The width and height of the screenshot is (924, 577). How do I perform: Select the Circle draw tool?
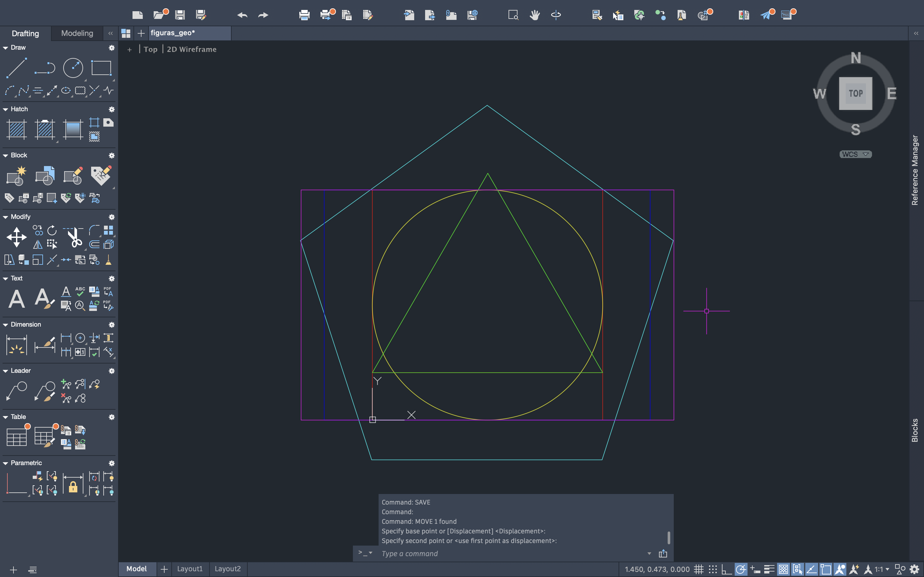tap(73, 68)
